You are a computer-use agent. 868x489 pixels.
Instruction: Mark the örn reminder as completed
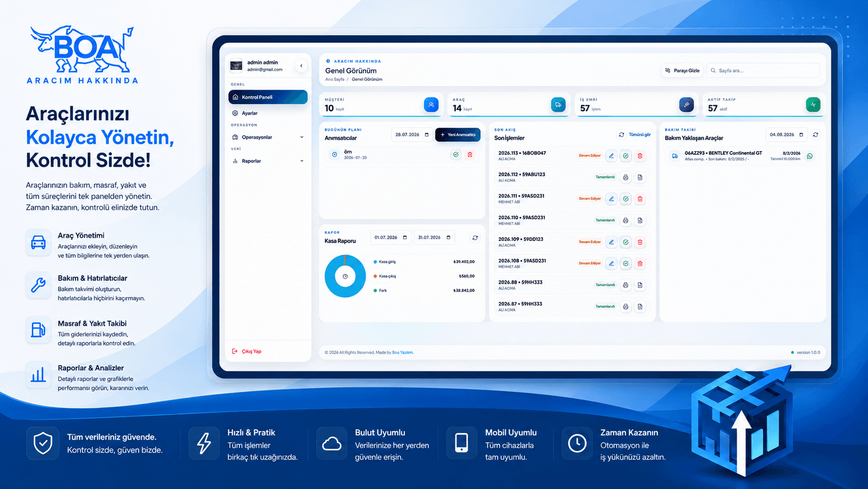coord(455,154)
